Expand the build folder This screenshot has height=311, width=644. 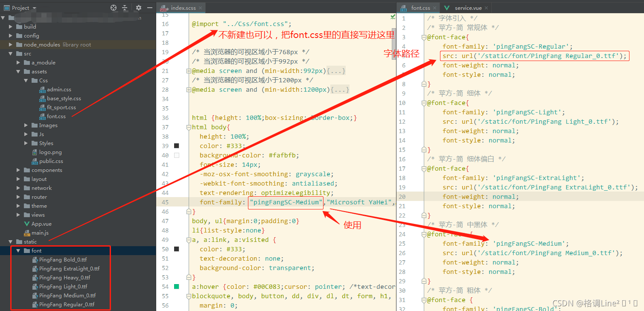(11, 27)
